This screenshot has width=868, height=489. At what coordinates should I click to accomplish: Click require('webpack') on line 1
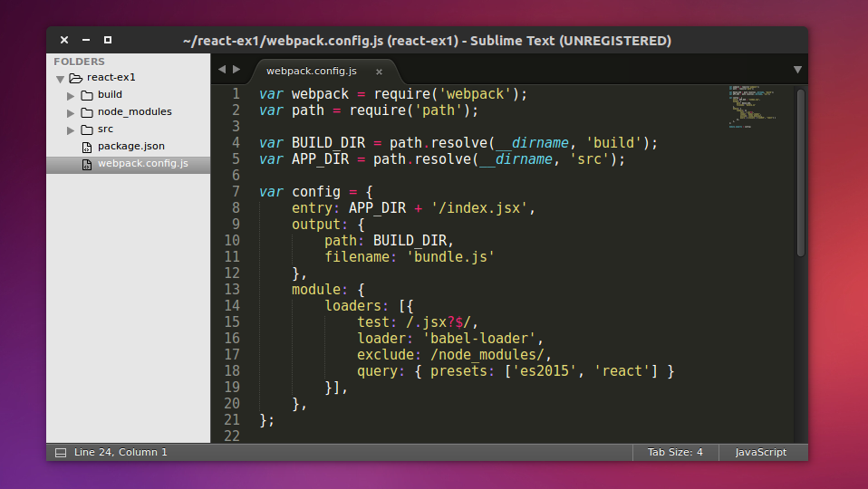(x=446, y=94)
